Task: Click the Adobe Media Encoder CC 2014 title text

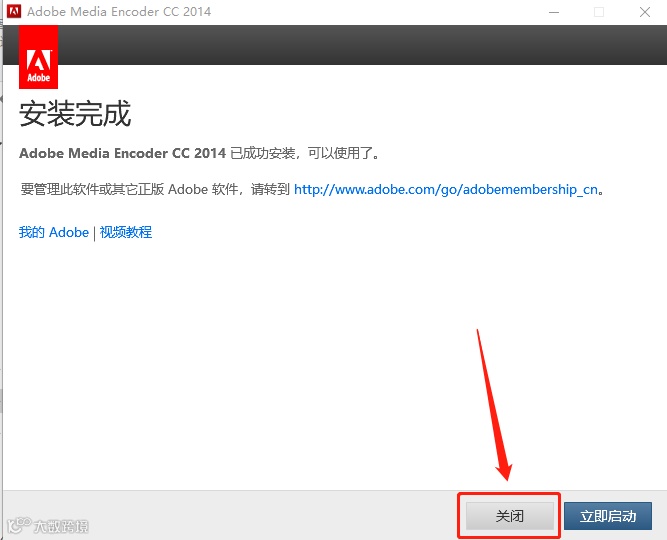Action: [x=119, y=11]
